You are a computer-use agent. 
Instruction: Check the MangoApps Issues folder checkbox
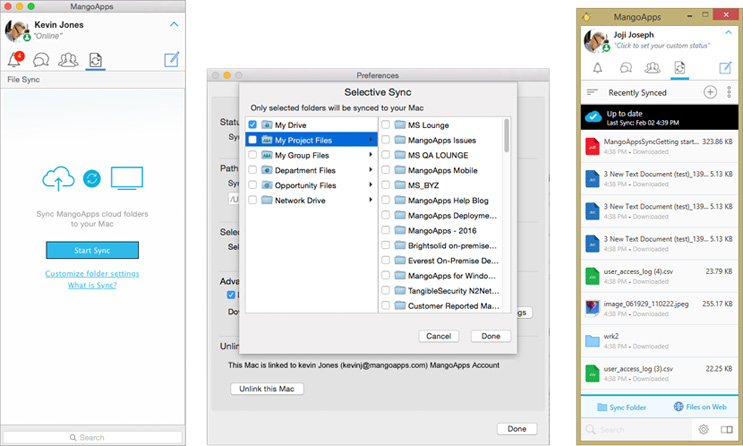click(x=386, y=140)
